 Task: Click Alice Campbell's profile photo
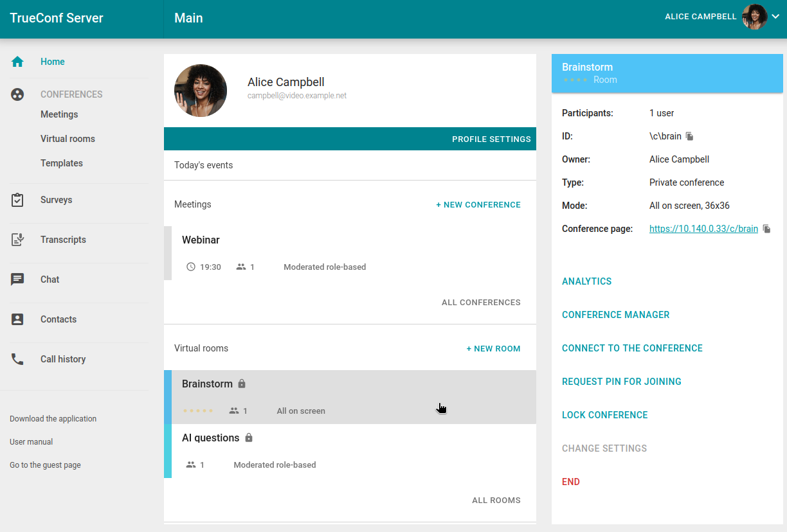pyautogui.click(x=201, y=91)
